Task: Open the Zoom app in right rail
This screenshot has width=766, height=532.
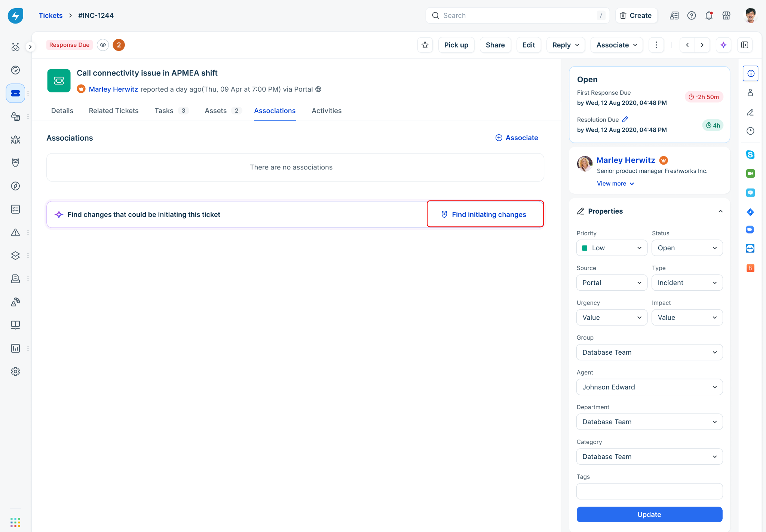Action: pos(750,229)
